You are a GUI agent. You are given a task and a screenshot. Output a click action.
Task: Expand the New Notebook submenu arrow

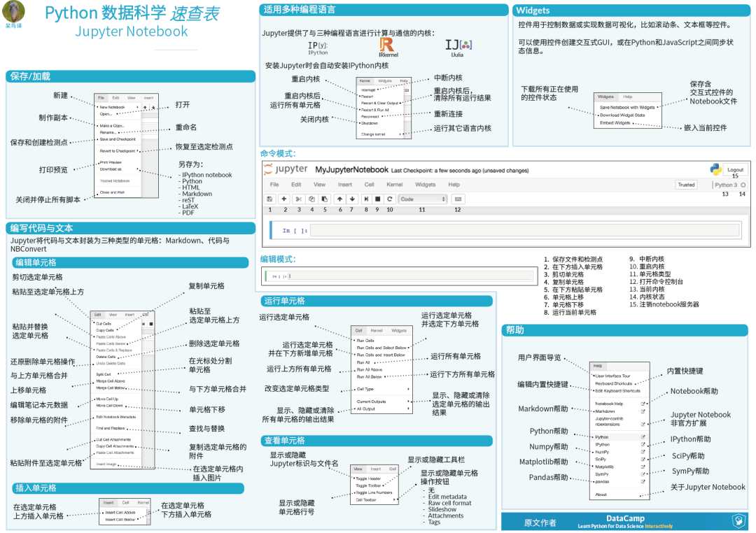click(137, 108)
